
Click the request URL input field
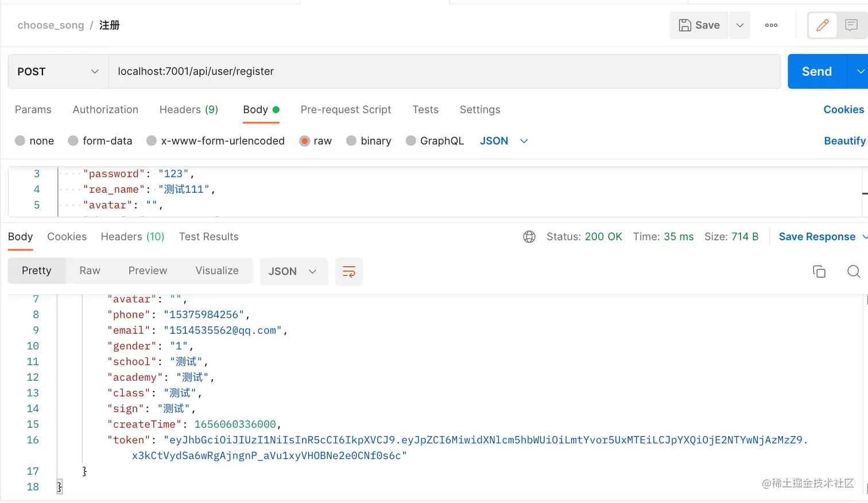[x=442, y=72]
